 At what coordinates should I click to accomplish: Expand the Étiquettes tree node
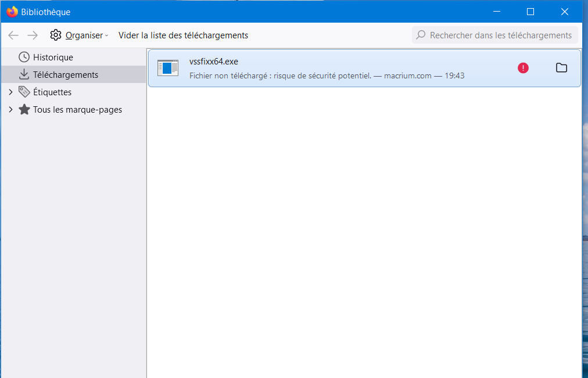click(x=10, y=92)
